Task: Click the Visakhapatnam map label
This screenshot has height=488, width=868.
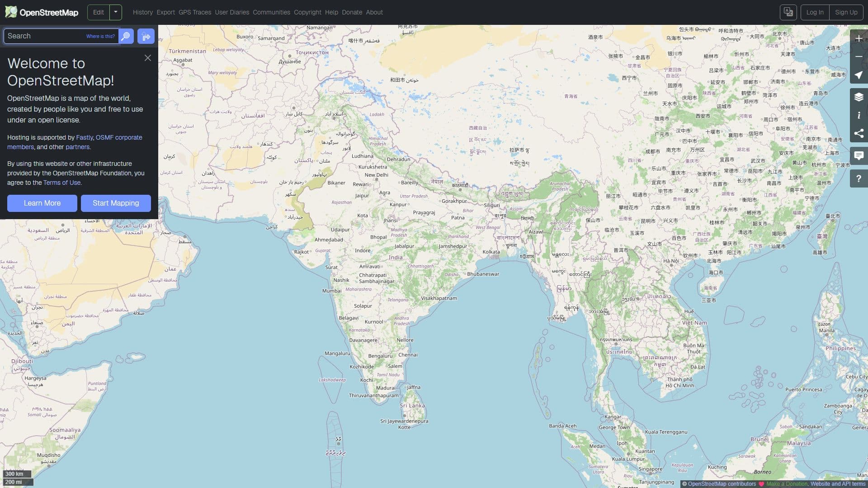Action: [x=439, y=298]
